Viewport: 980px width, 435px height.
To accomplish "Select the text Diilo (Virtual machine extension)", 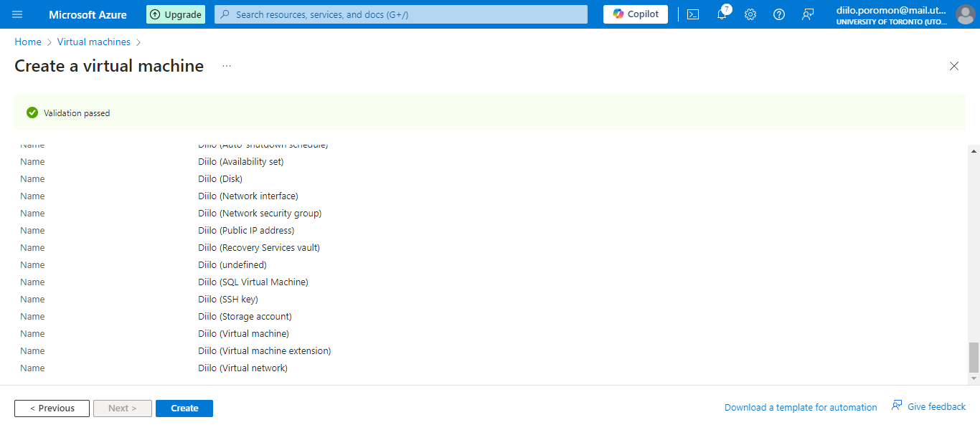I will [265, 351].
